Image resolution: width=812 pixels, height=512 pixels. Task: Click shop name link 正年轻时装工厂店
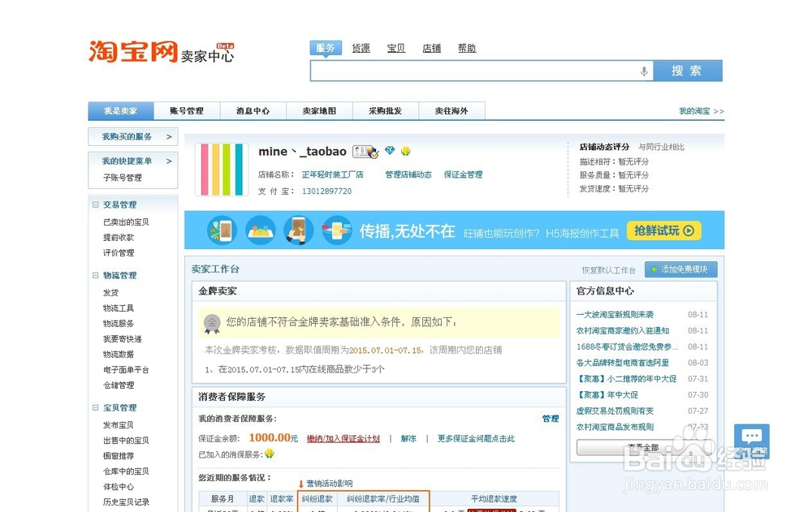tap(332, 174)
